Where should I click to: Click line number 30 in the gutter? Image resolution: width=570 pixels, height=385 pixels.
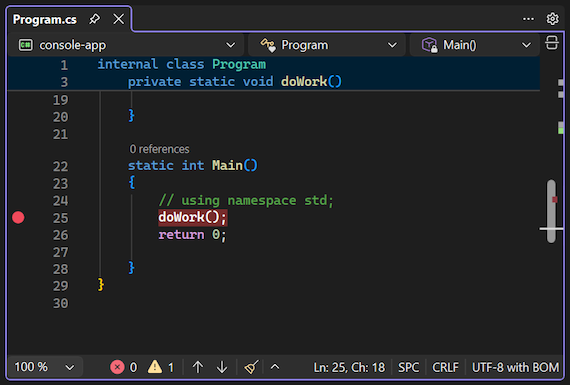pos(61,303)
